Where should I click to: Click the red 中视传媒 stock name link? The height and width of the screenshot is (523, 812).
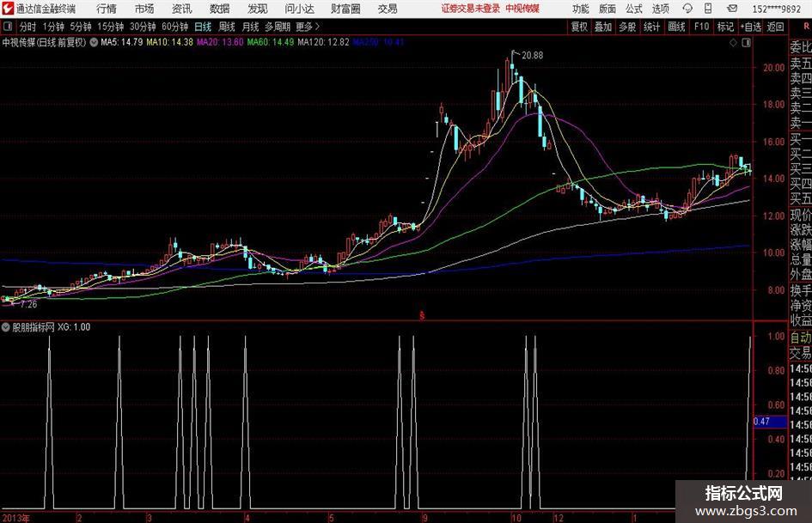[x=522, y=9]
